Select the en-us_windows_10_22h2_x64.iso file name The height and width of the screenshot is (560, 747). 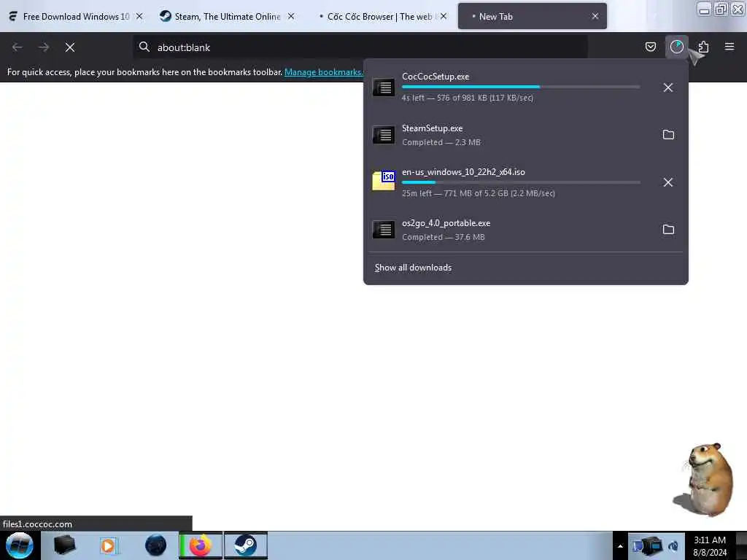463,172
